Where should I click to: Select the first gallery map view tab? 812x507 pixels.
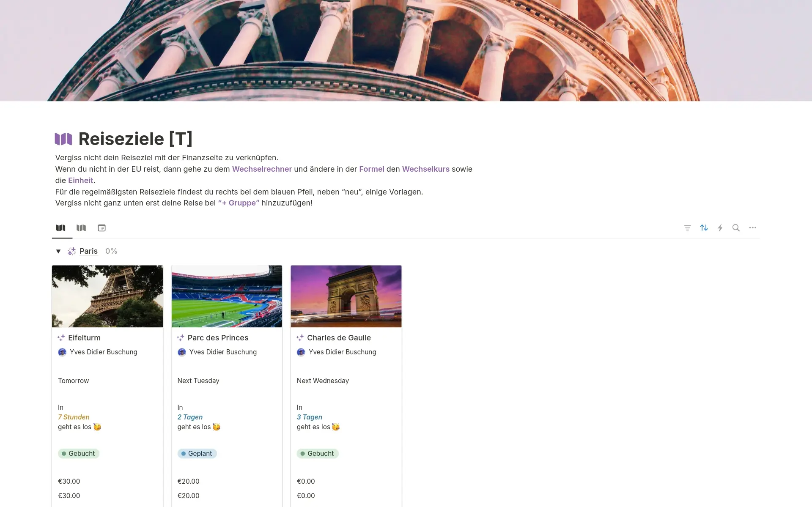point(61,228)
